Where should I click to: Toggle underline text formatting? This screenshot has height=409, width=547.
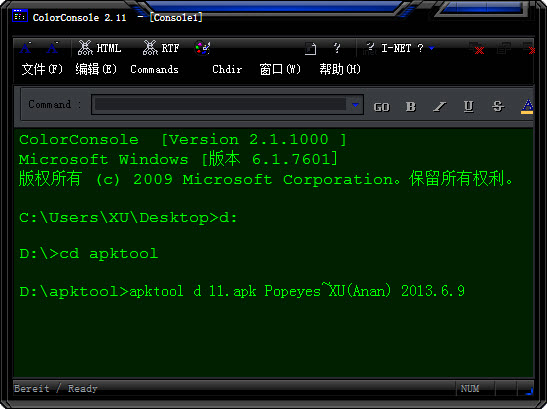click(x=469, y=106)
